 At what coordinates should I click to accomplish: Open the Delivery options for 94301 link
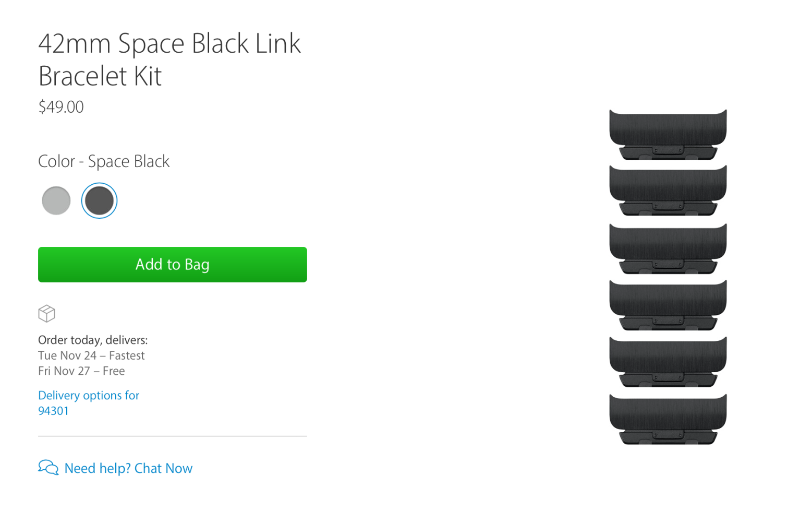(x=89, y=403)
